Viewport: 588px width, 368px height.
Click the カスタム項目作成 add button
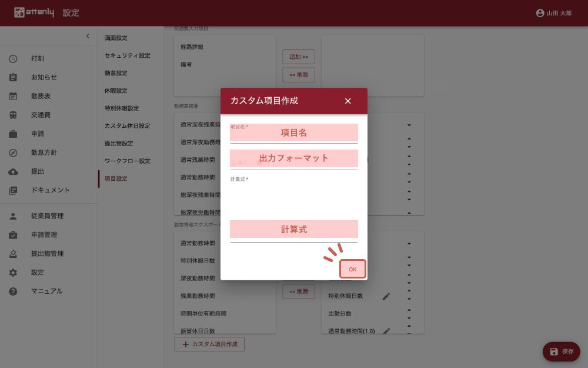[x=209, y=344]
